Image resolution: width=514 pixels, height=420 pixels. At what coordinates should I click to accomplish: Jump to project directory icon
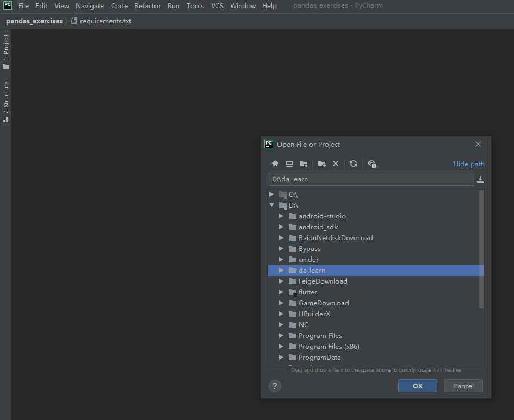click(304, 164)
